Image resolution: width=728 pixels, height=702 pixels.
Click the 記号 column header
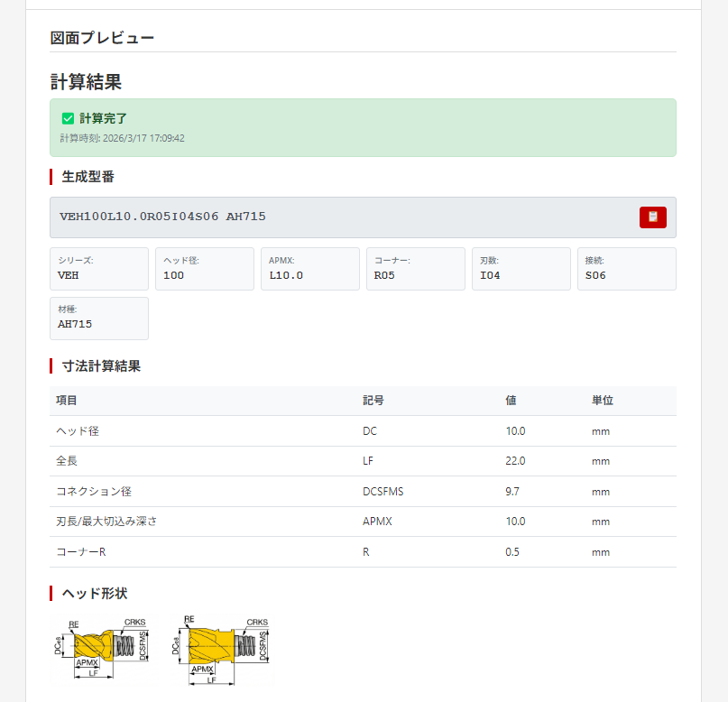pos(373,401)
